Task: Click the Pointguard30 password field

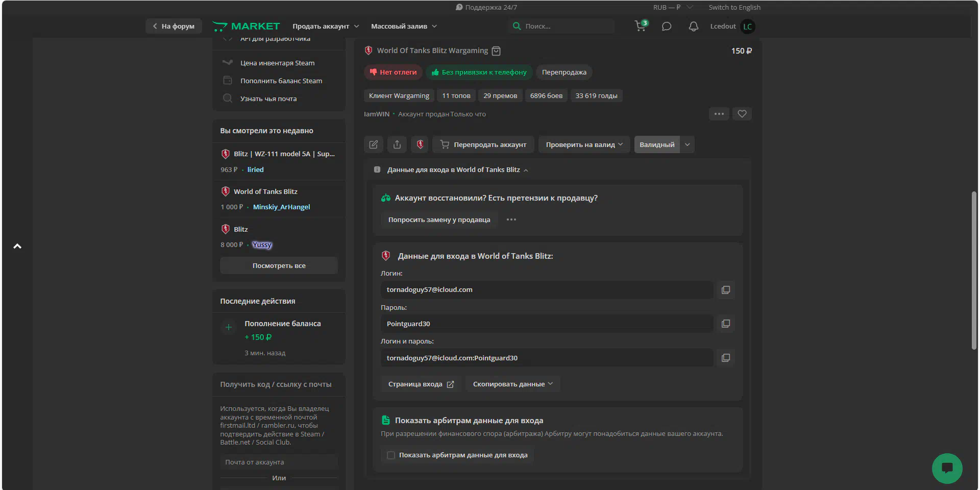Action: tap(547, 324)
